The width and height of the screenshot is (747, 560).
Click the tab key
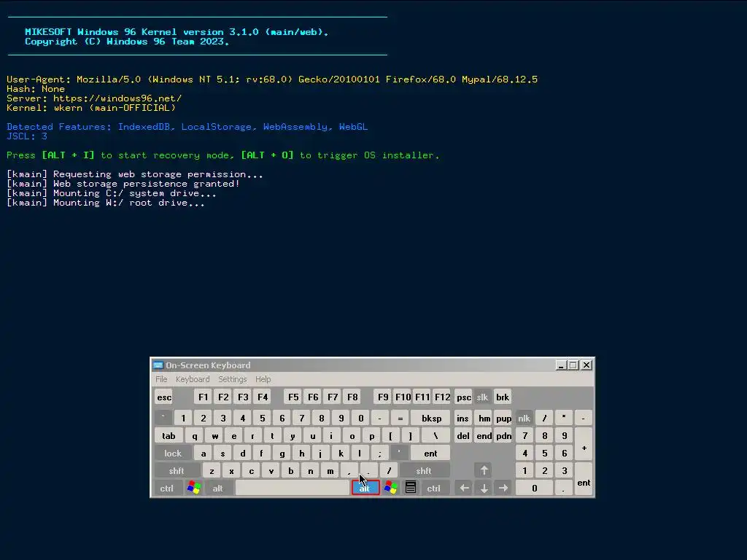[169, 436]
